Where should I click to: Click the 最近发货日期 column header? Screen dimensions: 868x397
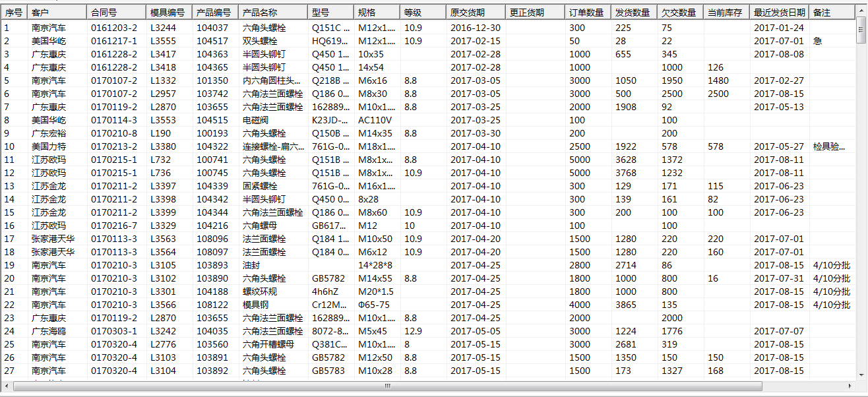tap(780, 13)
